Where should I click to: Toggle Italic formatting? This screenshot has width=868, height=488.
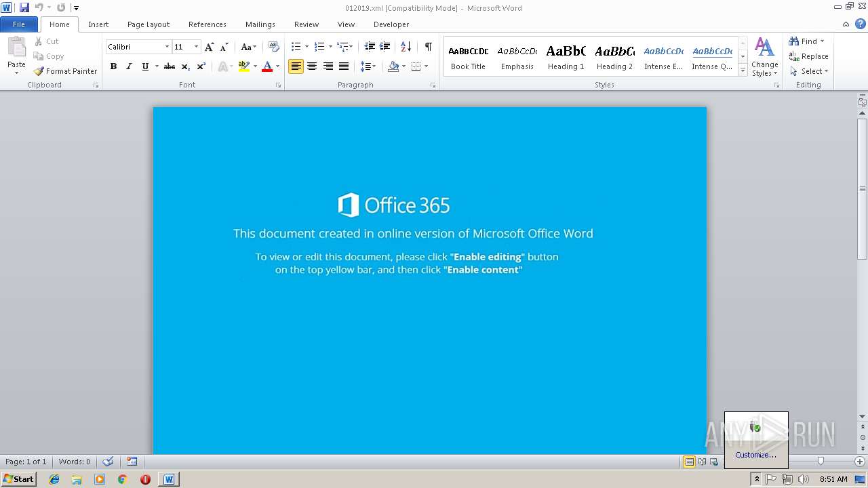129,66
